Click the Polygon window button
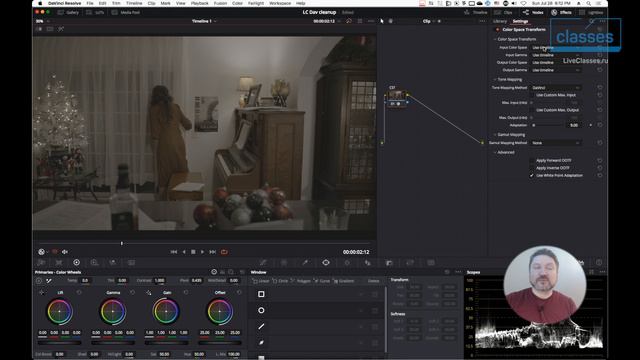Viewport: 640px width, 360px height. point(301,281)
